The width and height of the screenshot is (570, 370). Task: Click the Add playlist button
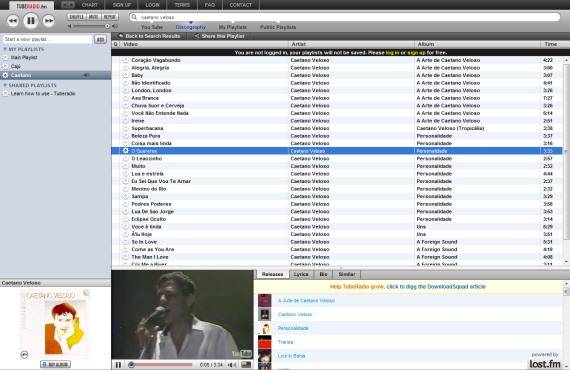coord(100,39)
